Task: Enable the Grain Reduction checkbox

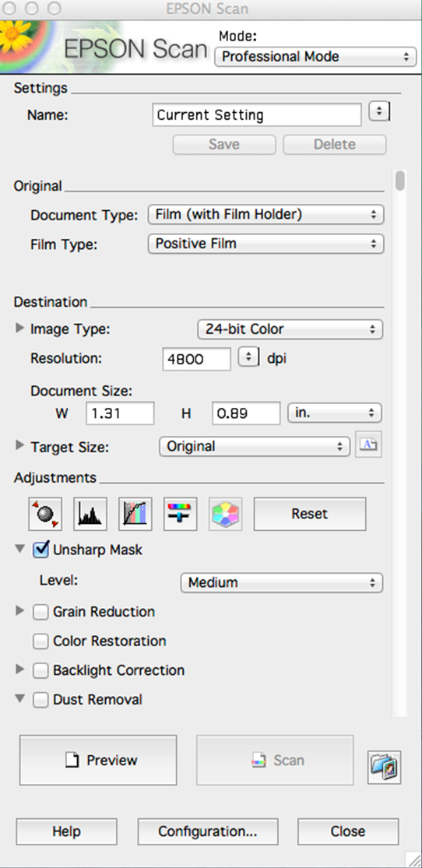Action: pyautogui.click(x=40, y=612)
